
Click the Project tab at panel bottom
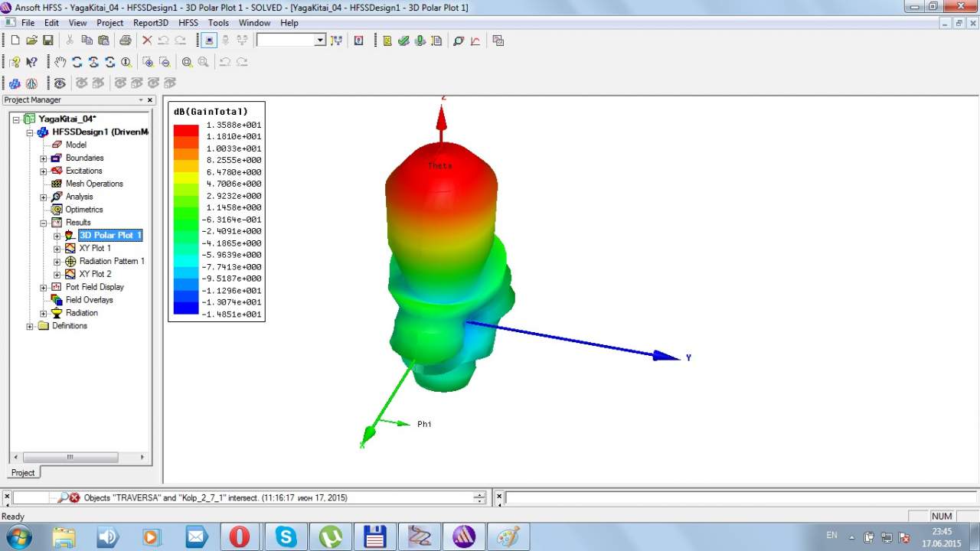[x=23, y=472]
